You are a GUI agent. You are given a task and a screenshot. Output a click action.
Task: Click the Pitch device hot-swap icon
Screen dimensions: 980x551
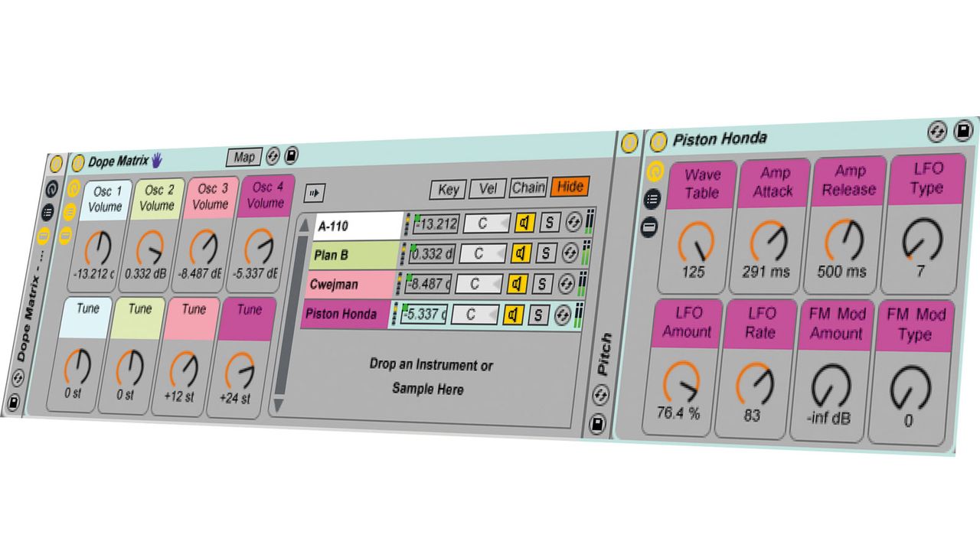(x=601, y=395)
